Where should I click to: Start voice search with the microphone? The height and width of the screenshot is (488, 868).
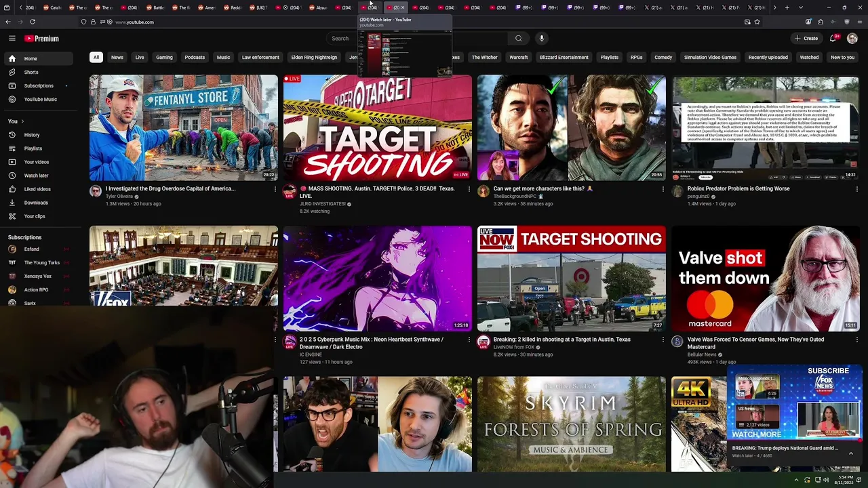pyautogui.click(x=541, y=39)
